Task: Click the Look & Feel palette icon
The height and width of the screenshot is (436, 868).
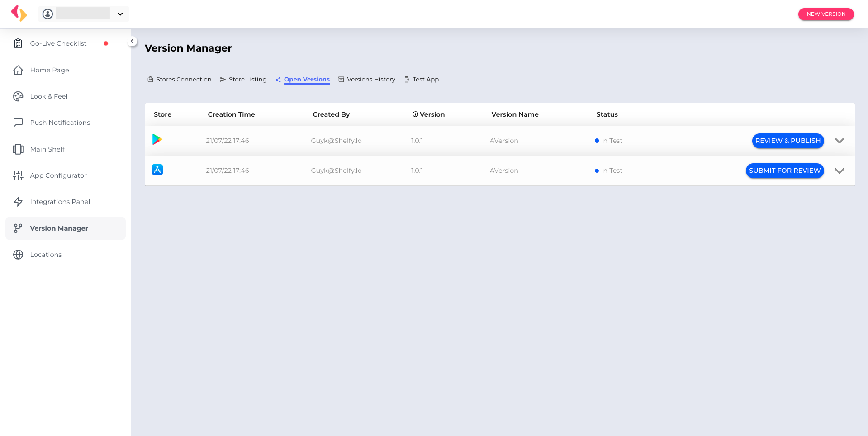Action: pyautogui.click(x=18, y=96)
